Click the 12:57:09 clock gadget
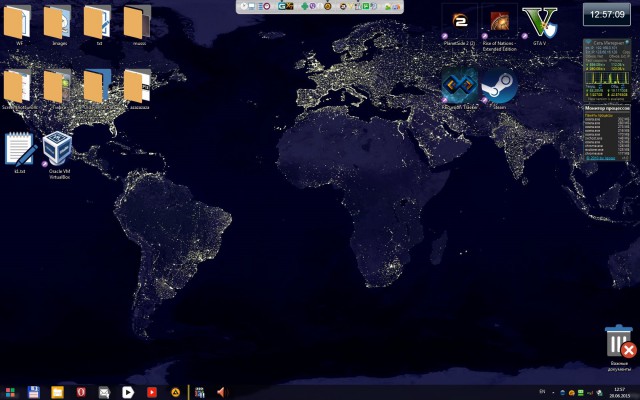 (x=607, y=14)
